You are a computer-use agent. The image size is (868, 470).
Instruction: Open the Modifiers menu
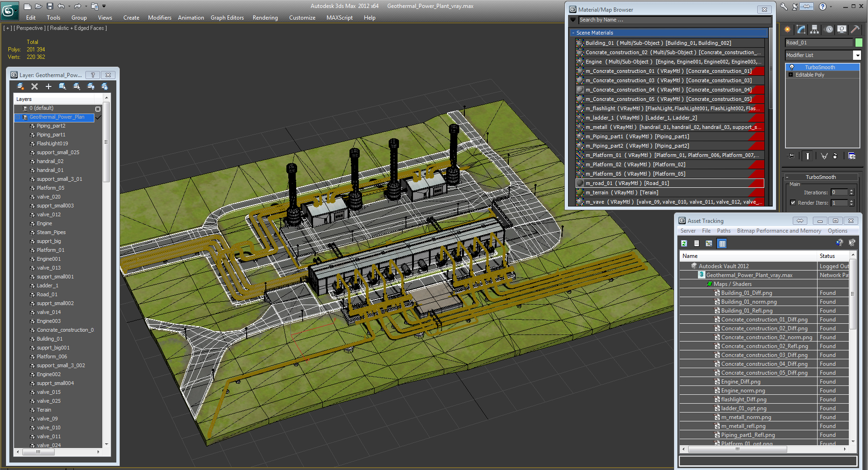160,18
